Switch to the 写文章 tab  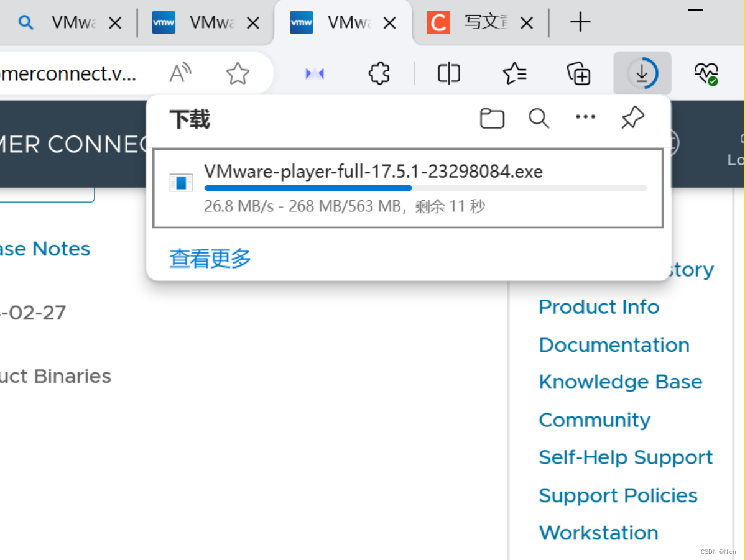pyautogui.click(x=485, y=22)
